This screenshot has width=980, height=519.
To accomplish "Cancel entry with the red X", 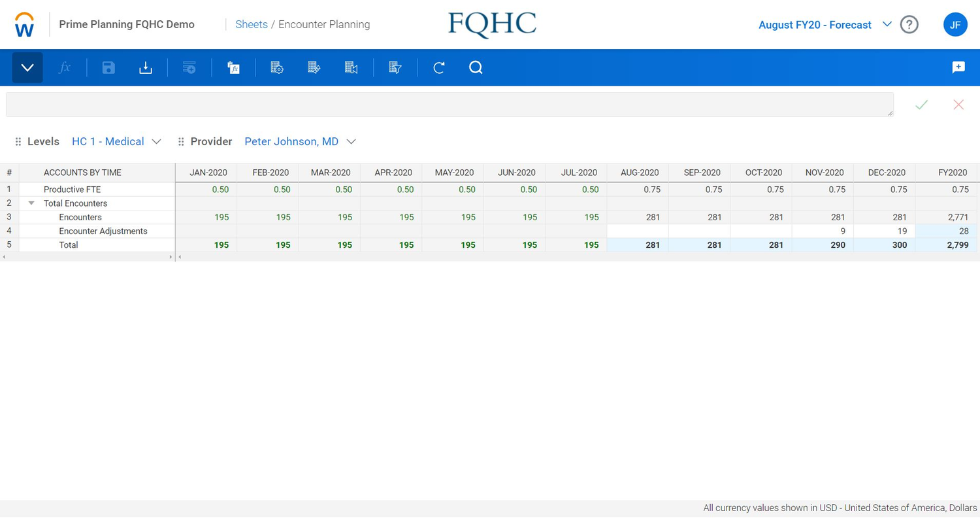I will 958,105.
